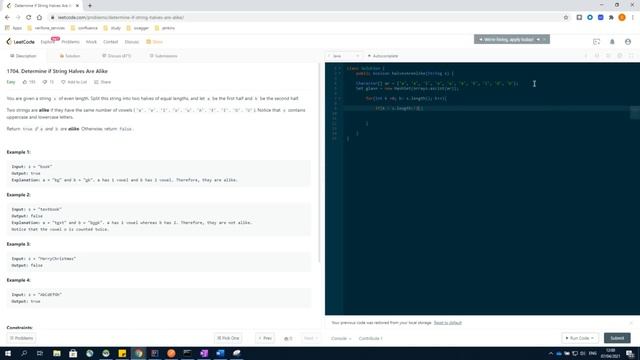The height and width of the screenshot is (360, 640).
Task: Open Task View in taskbar
Action: (x=40, y=353)
